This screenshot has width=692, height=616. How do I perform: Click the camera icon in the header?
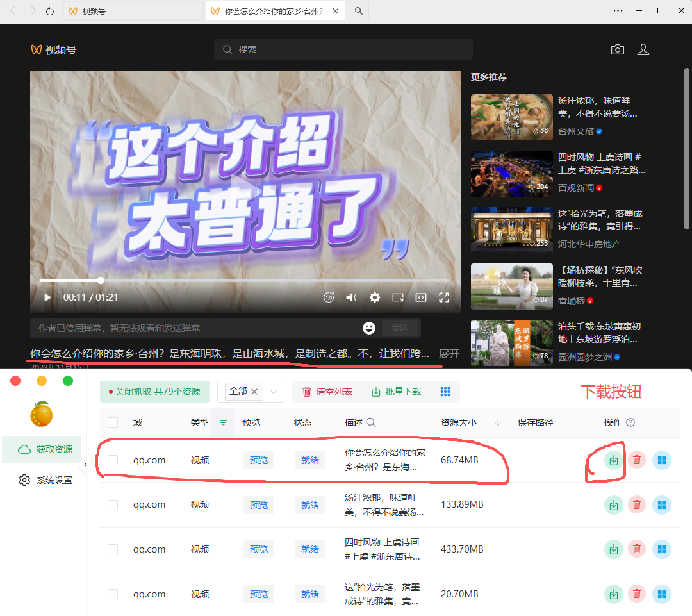coord(617,49)
